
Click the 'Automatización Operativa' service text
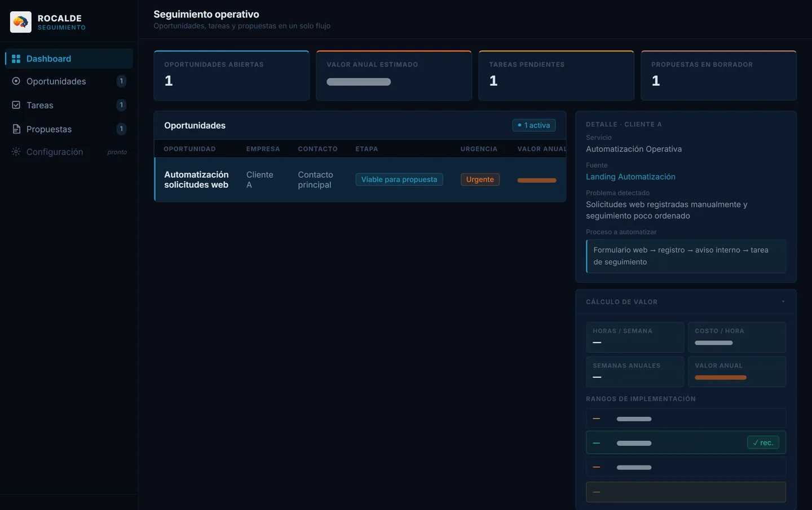coord(634,149)
